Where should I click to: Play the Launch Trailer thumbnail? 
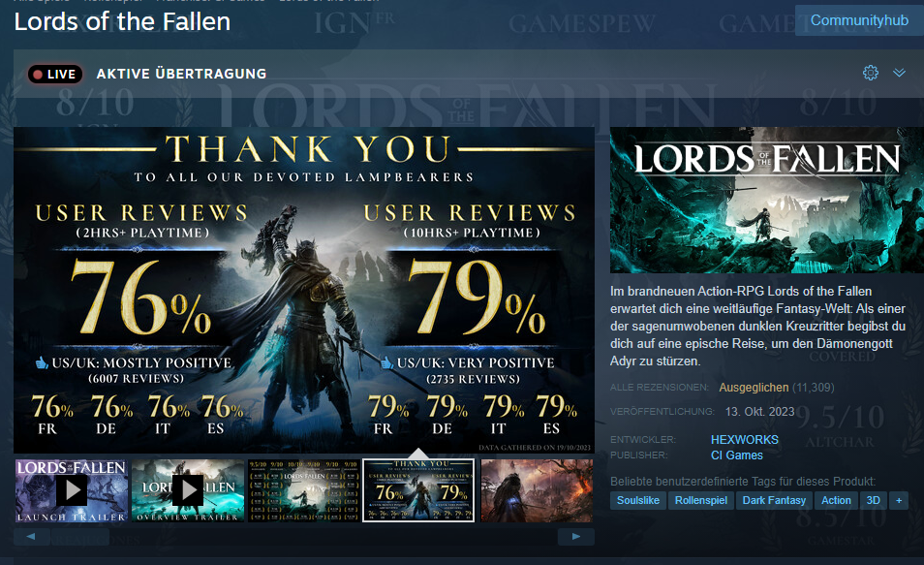[72, 490]
